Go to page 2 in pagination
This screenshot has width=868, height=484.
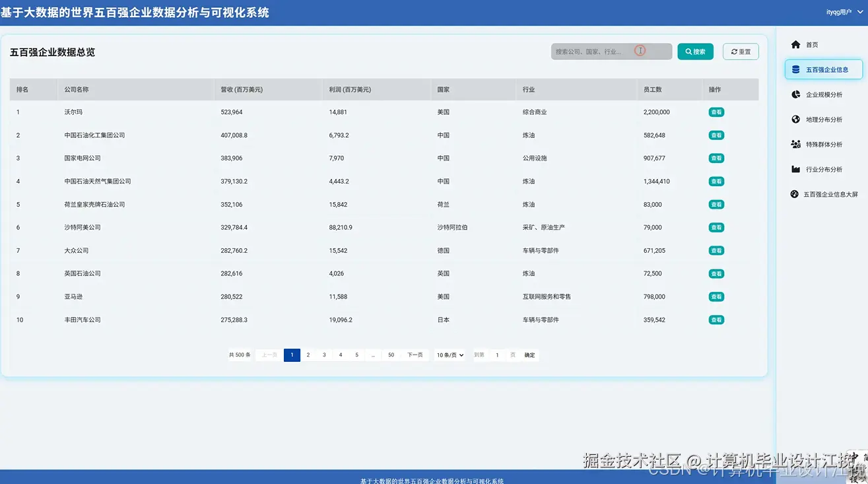click(308, 355)
